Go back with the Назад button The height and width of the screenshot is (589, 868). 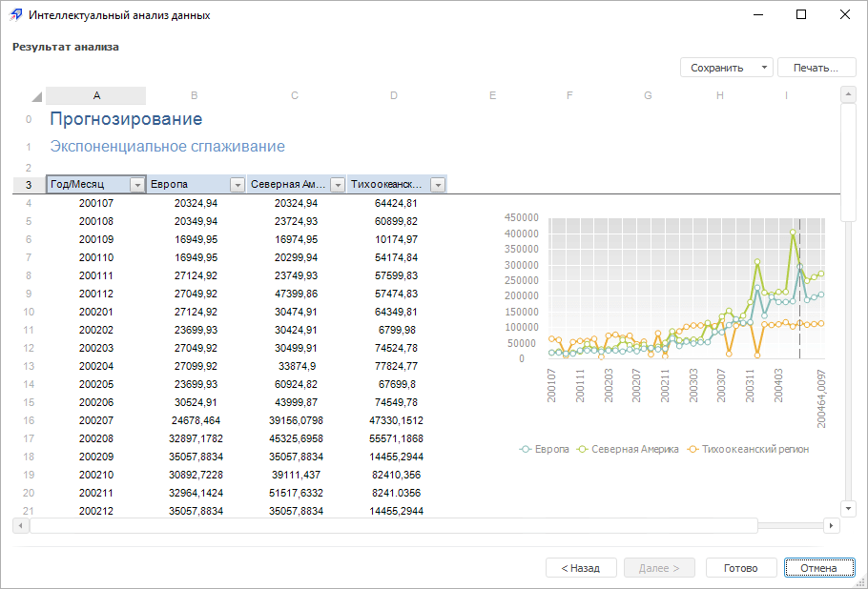(581, 568)
